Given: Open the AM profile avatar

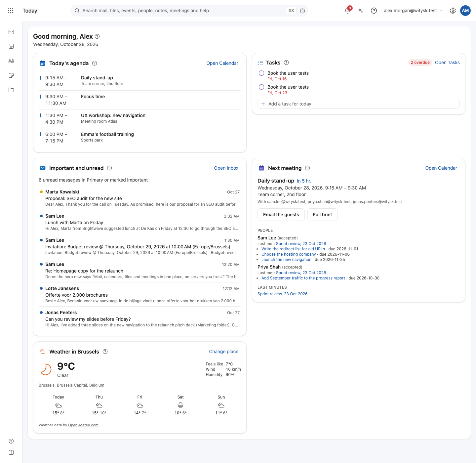Looking at the screenshot, I should click(465, 11).
